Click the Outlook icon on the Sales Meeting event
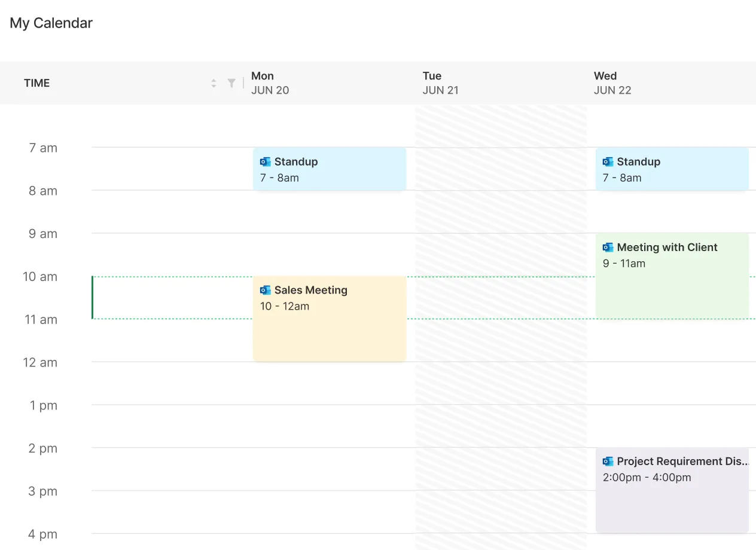 [x=265, y=290]
